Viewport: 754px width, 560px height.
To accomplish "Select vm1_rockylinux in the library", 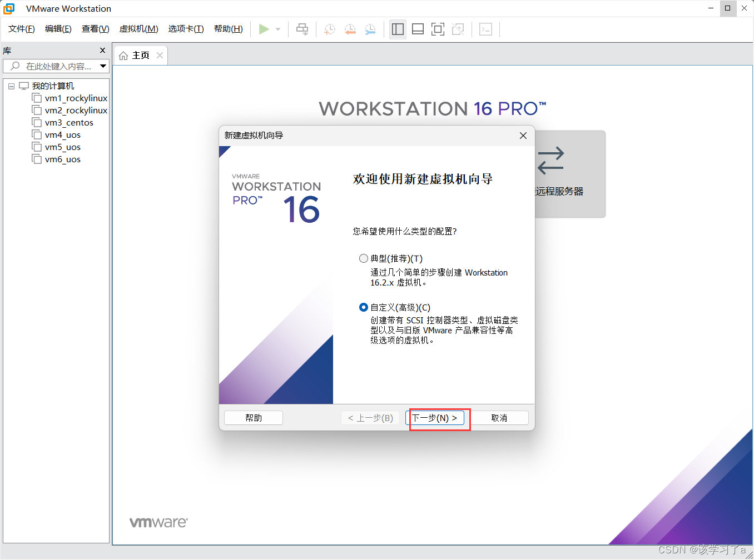I will point(76,98).
